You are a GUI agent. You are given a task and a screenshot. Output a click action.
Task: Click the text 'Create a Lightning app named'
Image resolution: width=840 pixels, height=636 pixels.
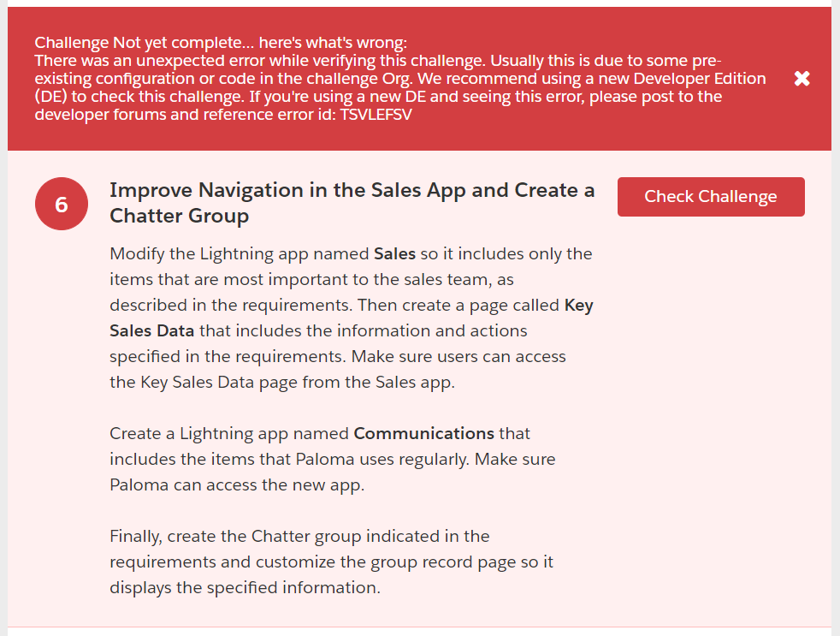pos(228,434)
